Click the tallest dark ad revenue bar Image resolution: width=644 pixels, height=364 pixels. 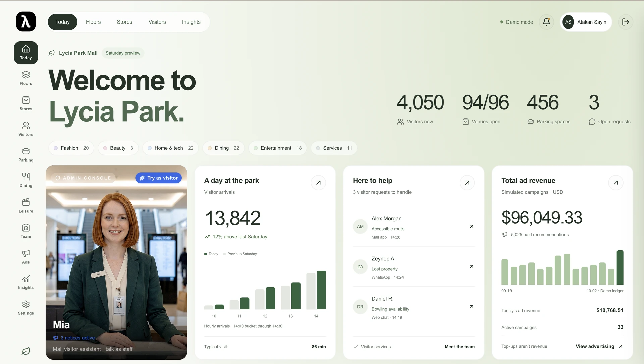pyautogui.click(x=620, y=268)
